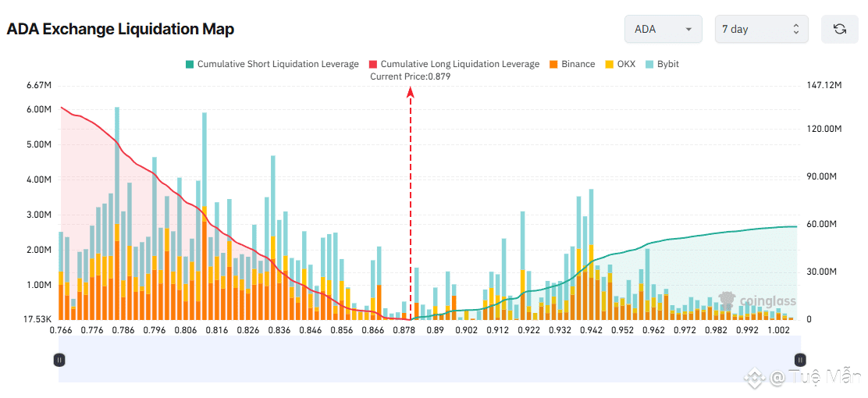Click the 60.00M right axis label

820,224
